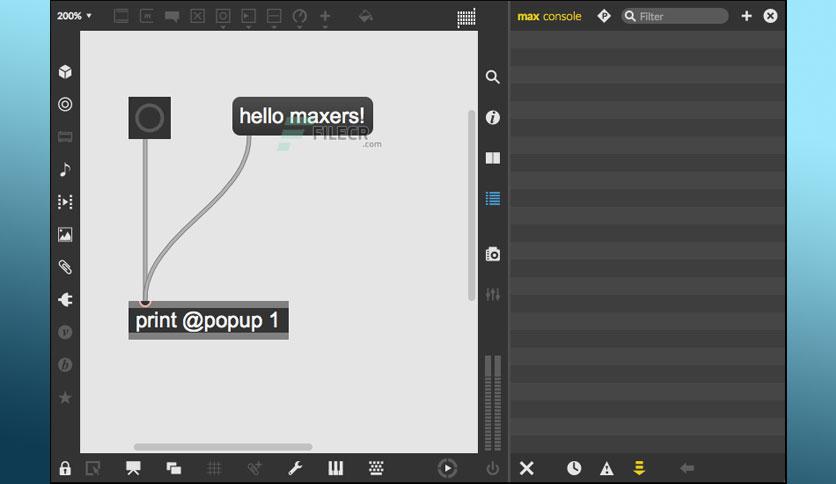Click the horizontal scrollbar of the patcher
The height and width of the screenshot is (484, 836).
click(223, 447)
